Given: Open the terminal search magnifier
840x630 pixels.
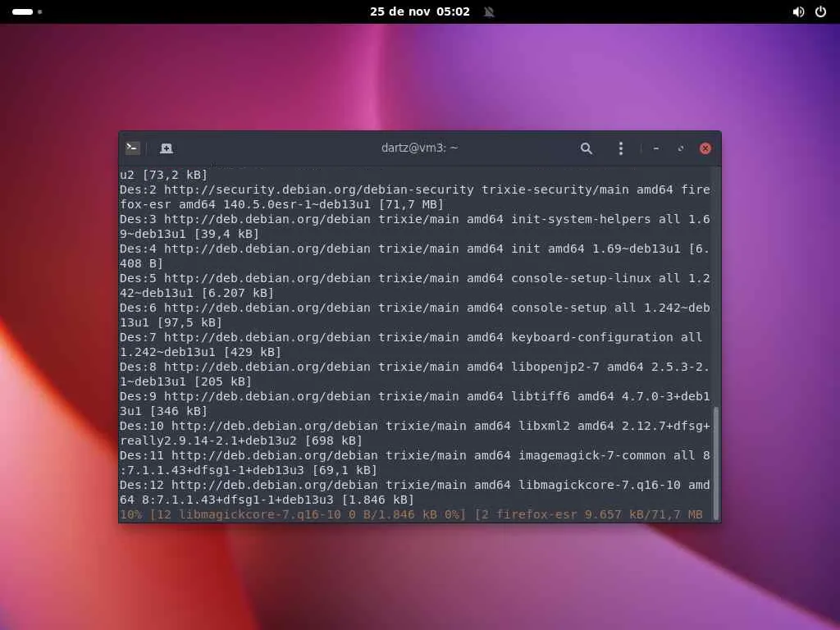Looking at the screenshot, I should pyautogui.click(x=586, y=148).
